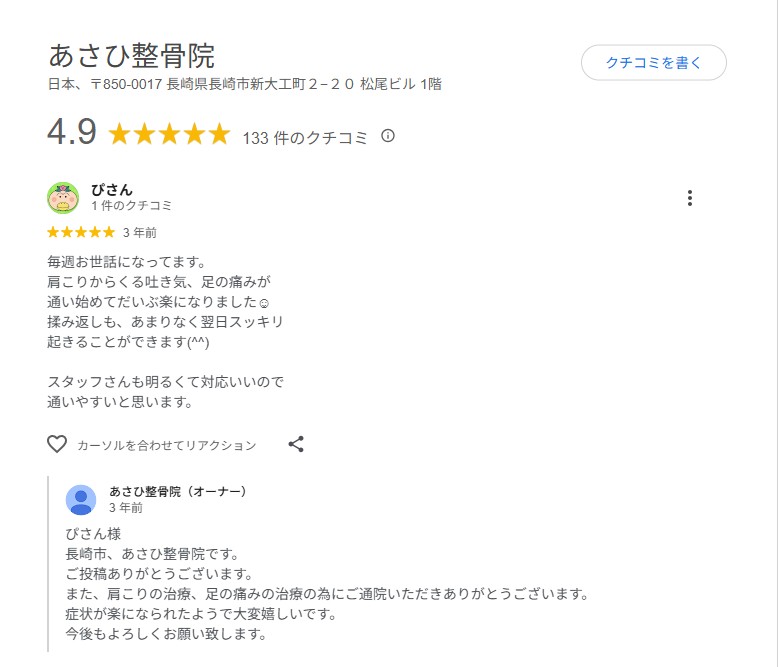This screenshot has height=667, width=778.
Task: Toggle the heart reaction on the review
Action: [x=57, y=444]
